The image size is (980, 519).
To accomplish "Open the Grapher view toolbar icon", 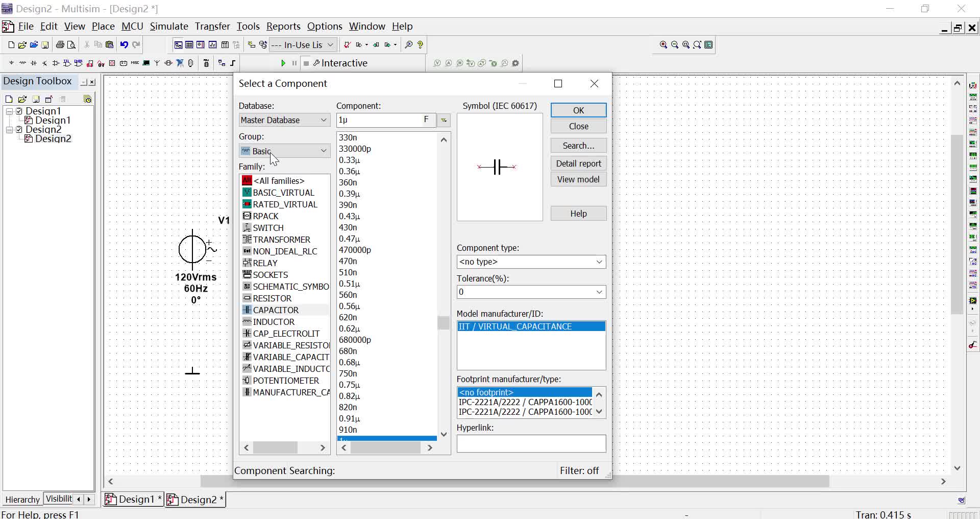I will (213, 45).
